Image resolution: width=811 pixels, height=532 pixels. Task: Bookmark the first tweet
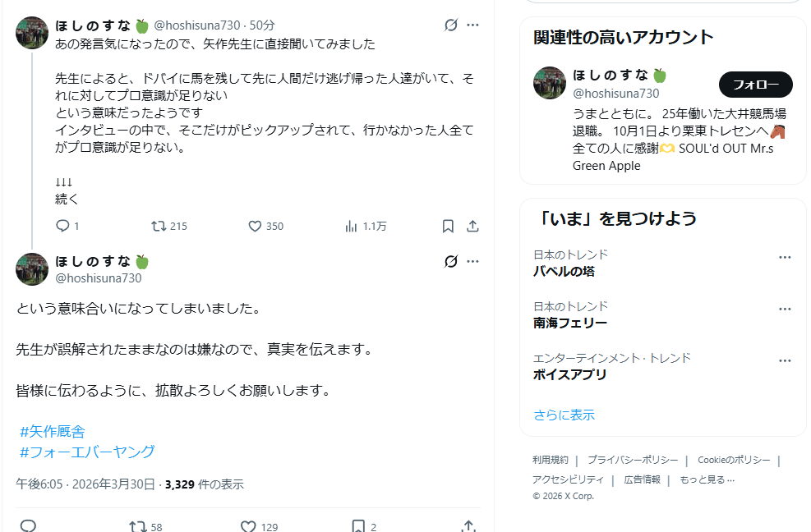click(x=448, y=226)
